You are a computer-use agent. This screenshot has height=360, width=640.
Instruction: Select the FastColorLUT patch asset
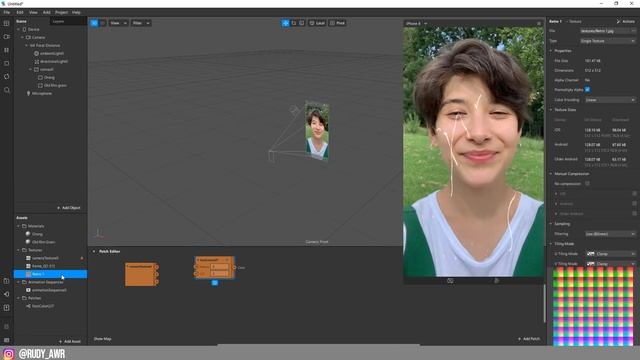pyautogui.click(x=42, y=306)
